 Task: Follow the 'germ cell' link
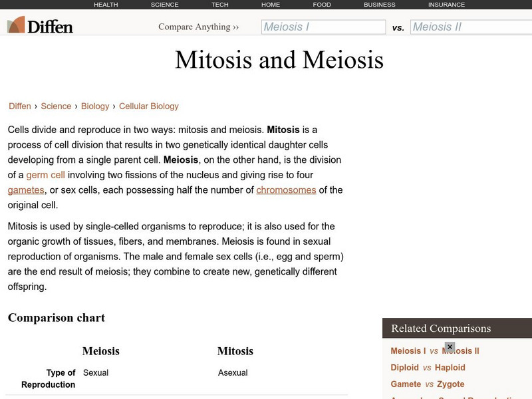click(46, 175)
